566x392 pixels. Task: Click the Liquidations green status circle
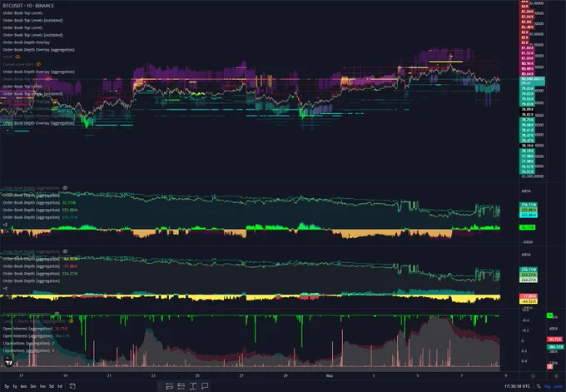click(x=53, y=343)
